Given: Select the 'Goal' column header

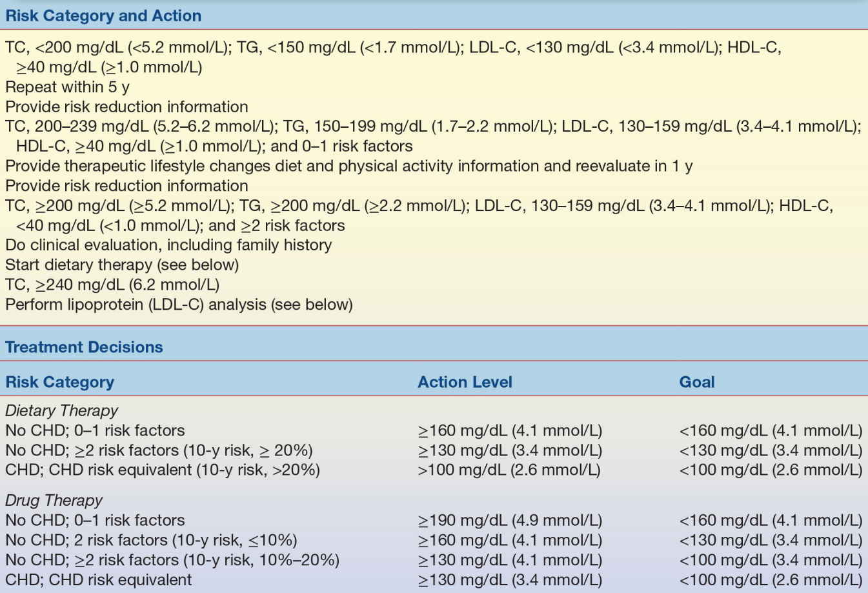Looking at the screenshot, I should pos(696,382).
